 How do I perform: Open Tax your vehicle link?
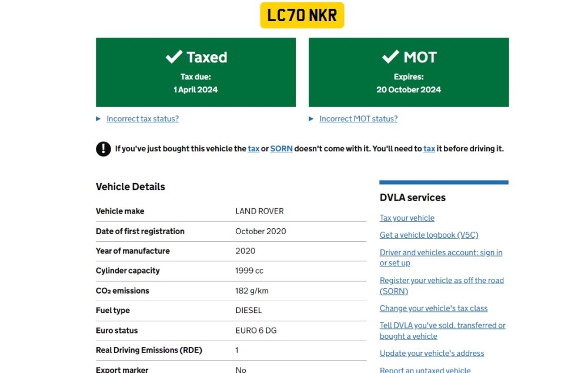[x=407, y=218]
